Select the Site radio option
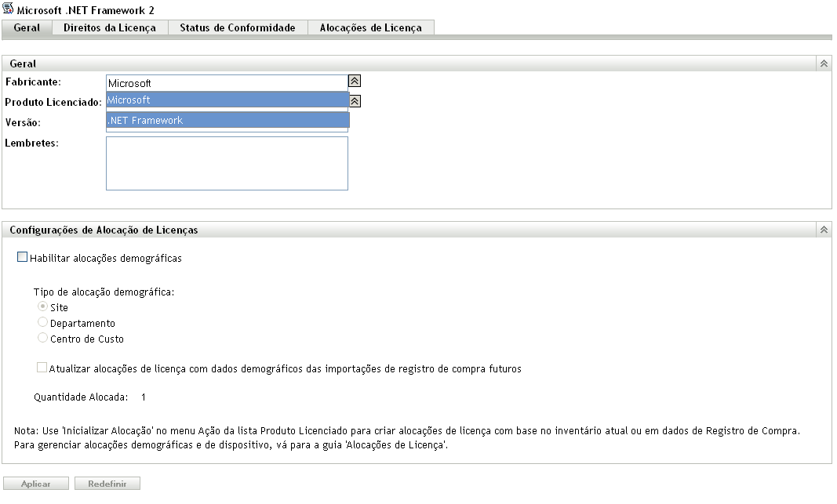The image size is (837, 504). [x=42, y=306]
